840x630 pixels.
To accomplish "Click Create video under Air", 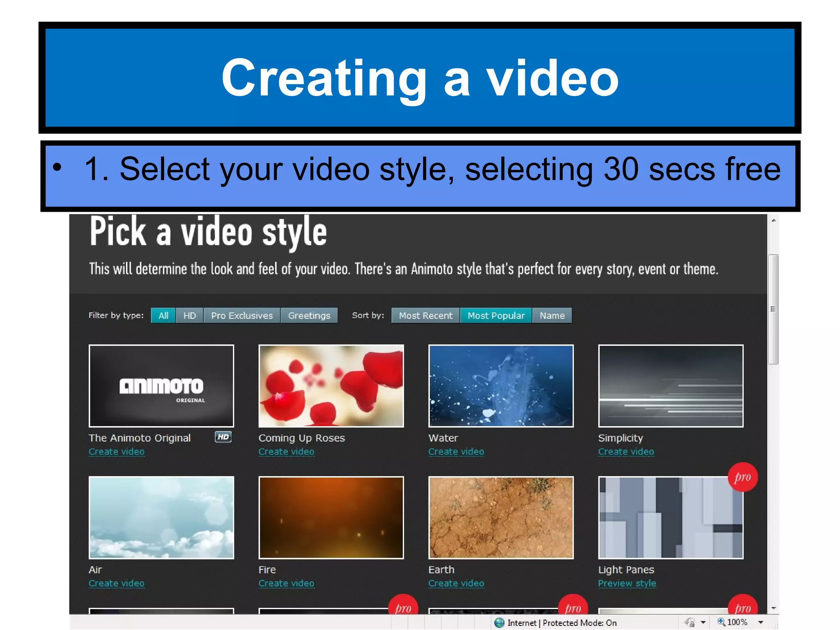I will (116, 583).
